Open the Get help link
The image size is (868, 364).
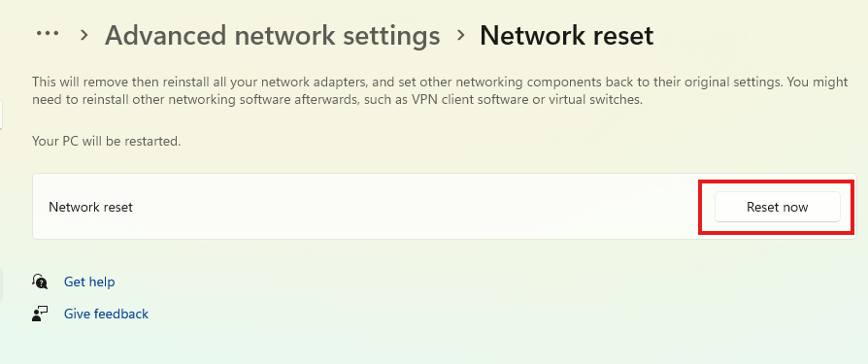point(89,281)
